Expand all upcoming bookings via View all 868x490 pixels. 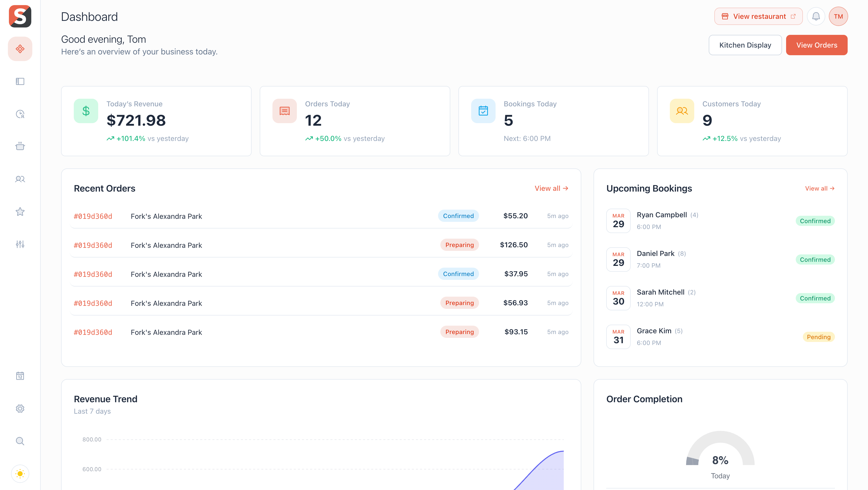[819, 188]
